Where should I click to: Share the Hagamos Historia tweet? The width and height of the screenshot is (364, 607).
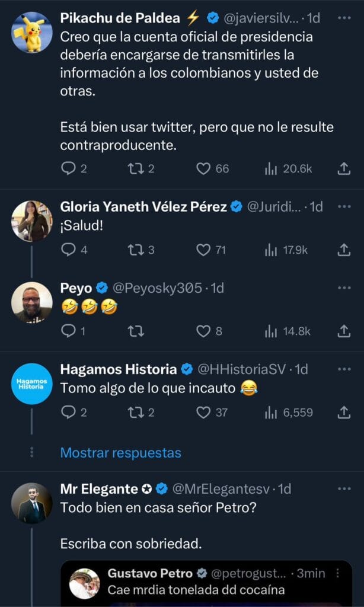(344, 413)
